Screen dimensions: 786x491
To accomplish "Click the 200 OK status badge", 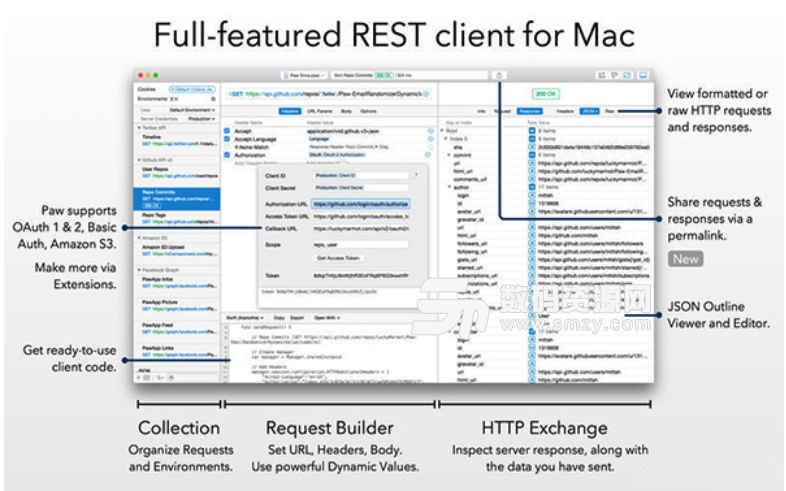I will pyautogui.click(x=546, y=94).
